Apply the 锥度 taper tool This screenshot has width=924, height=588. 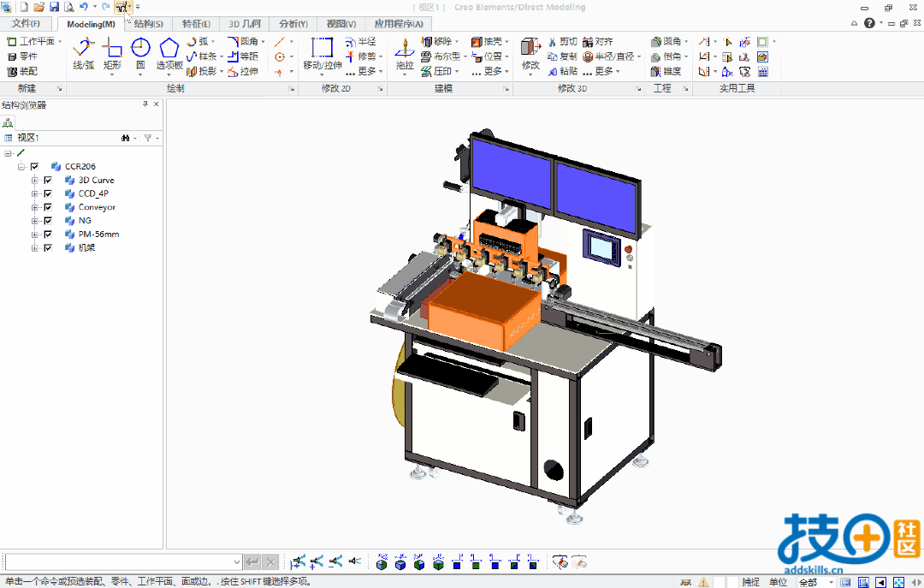666,71
